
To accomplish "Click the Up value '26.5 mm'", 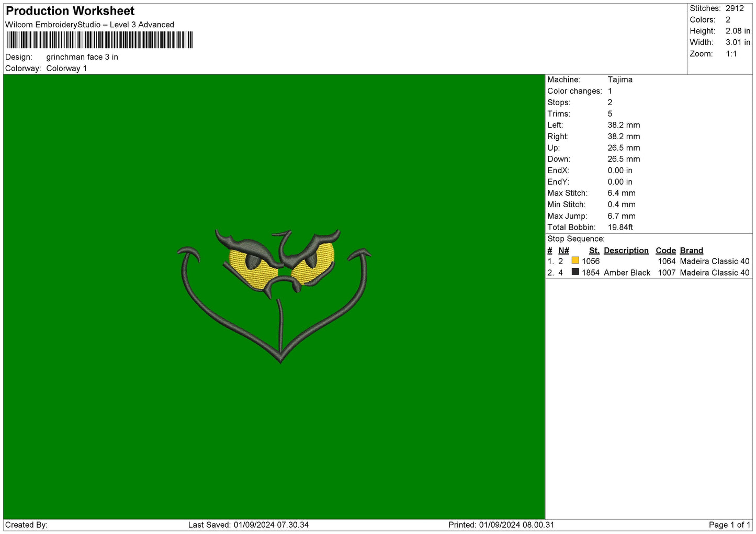I will click(x=624, y=148).
